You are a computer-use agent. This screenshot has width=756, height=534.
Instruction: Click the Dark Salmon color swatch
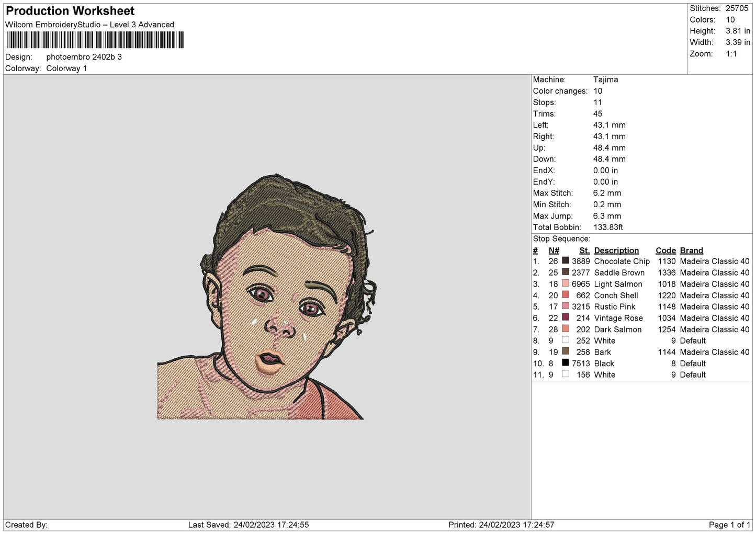[x=566, y=328]
